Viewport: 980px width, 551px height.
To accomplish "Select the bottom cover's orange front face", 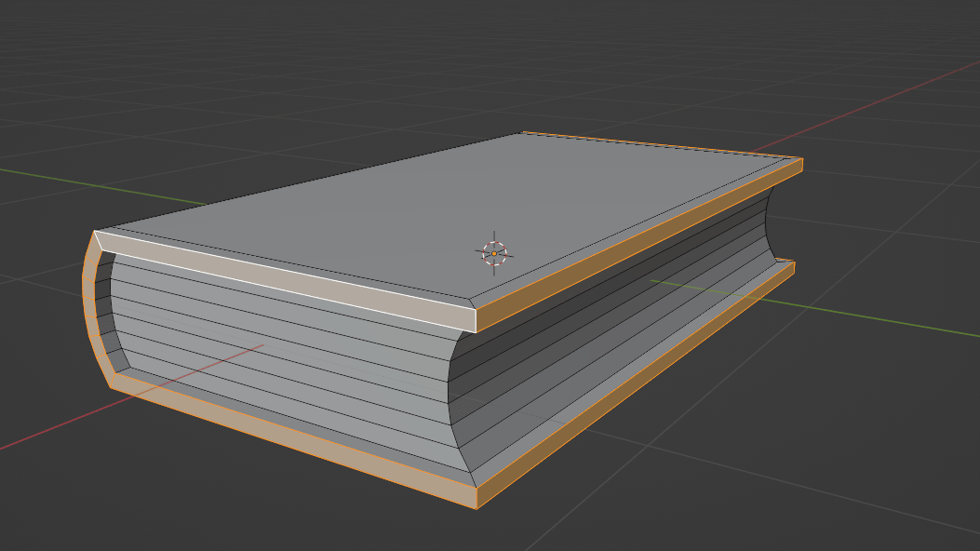I will pyautogui.click(x=289, y=442).
